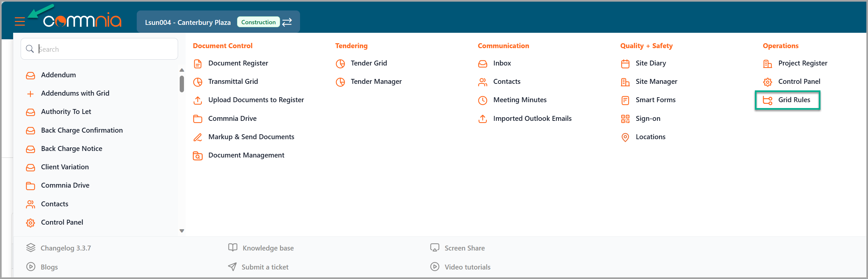Image resolution: width=868 pixels, height=279 pixels.
Task: Click the Tender Grid icon
Action: pyautogui.click(x=340, y=64)
